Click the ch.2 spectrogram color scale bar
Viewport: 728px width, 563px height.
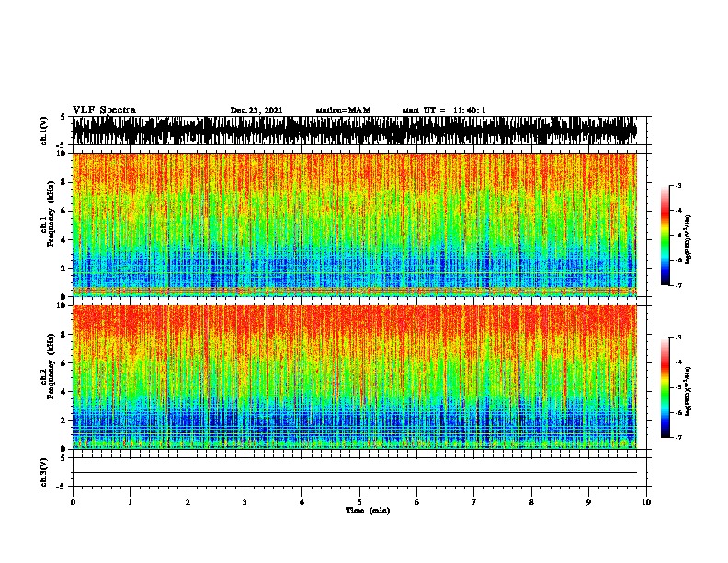(x=665, y=387)
